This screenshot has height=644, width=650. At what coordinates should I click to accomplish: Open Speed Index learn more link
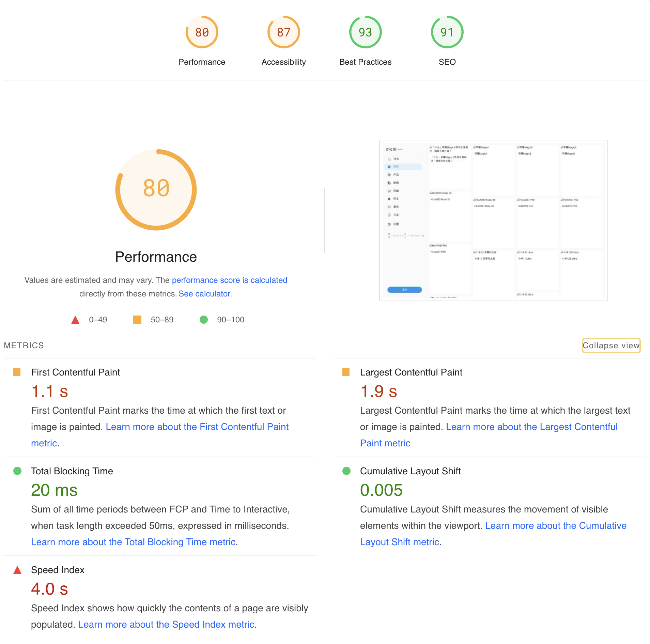coord(166,625)
